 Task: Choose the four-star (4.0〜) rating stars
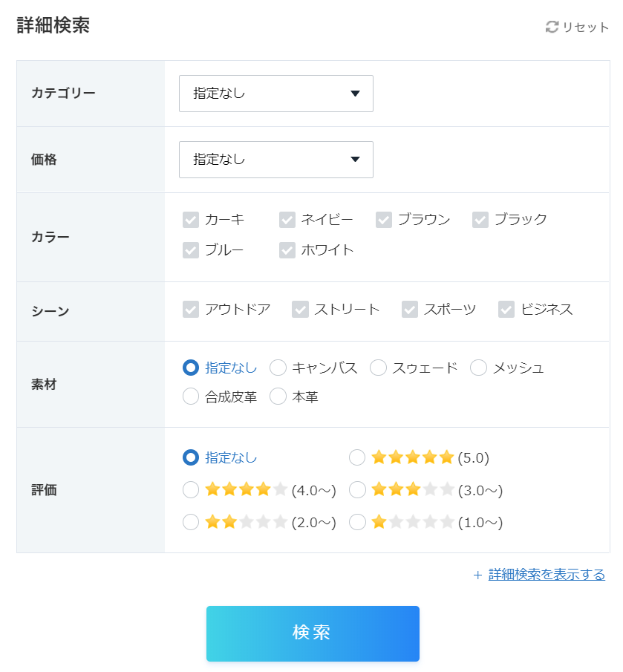click(x=246, y=490)
